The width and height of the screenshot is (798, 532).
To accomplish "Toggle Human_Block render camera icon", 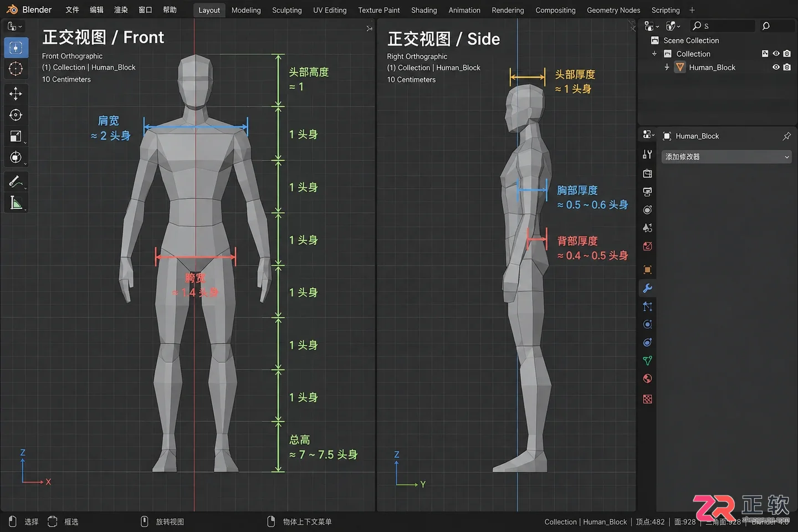I will click(x=787, y=67).
